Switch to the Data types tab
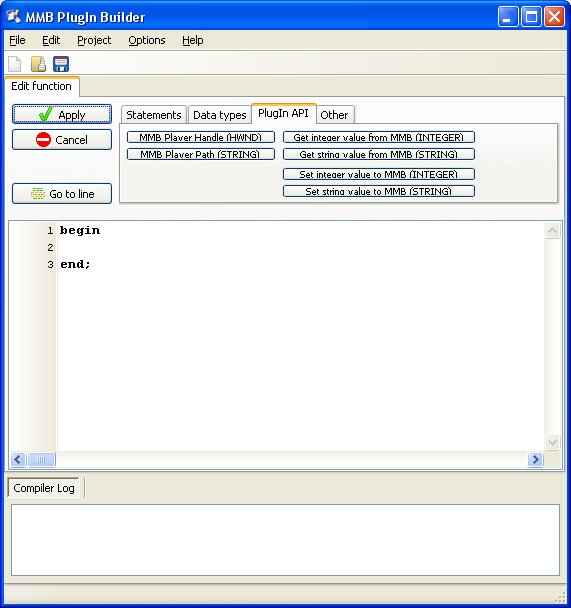Screen dimensions: 571x608 [219, 115]
